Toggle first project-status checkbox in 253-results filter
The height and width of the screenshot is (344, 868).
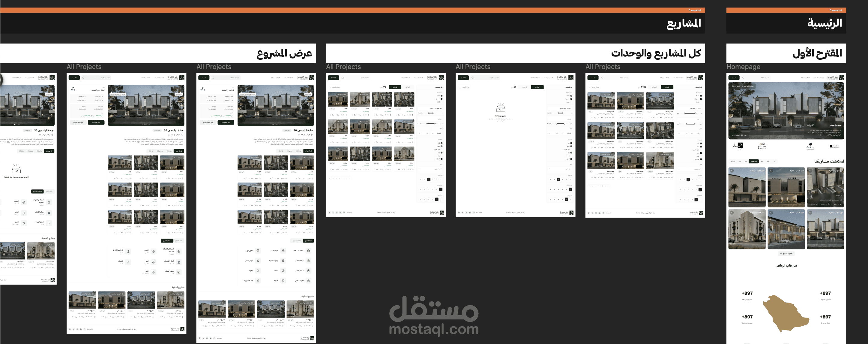[701, 96]
